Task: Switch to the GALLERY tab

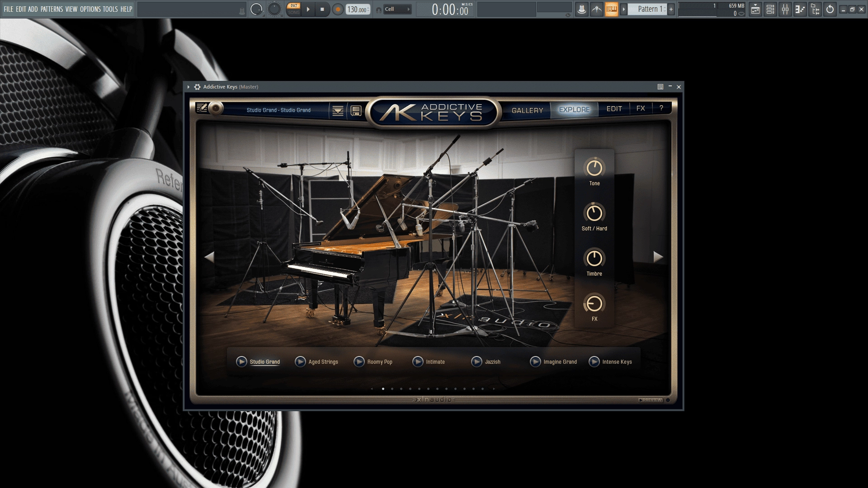Action: [x=527, y=110]
